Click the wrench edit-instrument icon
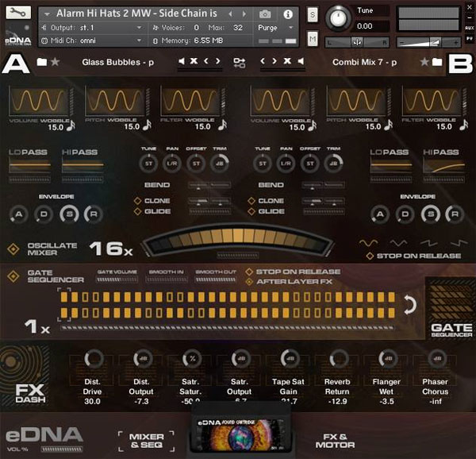Image resolution: width=476 pixels, height=459 pixels. point(18,13)
